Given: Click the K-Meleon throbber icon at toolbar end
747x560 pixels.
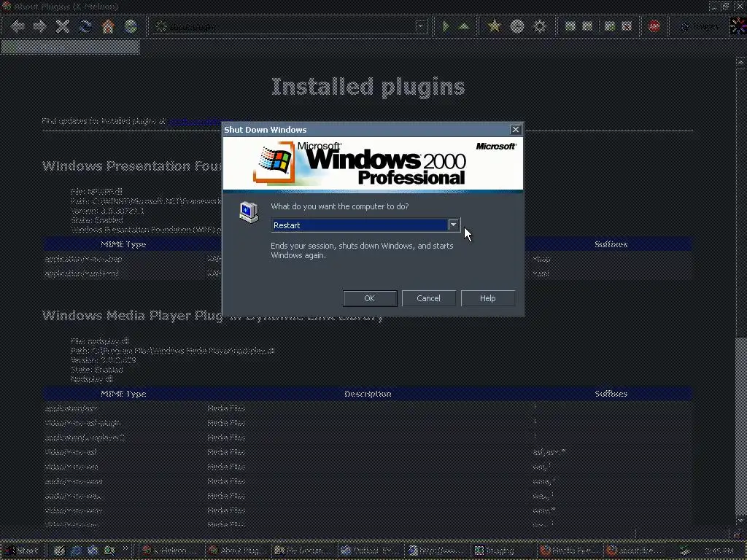Looking at the screenshot, I should [738, 26].
